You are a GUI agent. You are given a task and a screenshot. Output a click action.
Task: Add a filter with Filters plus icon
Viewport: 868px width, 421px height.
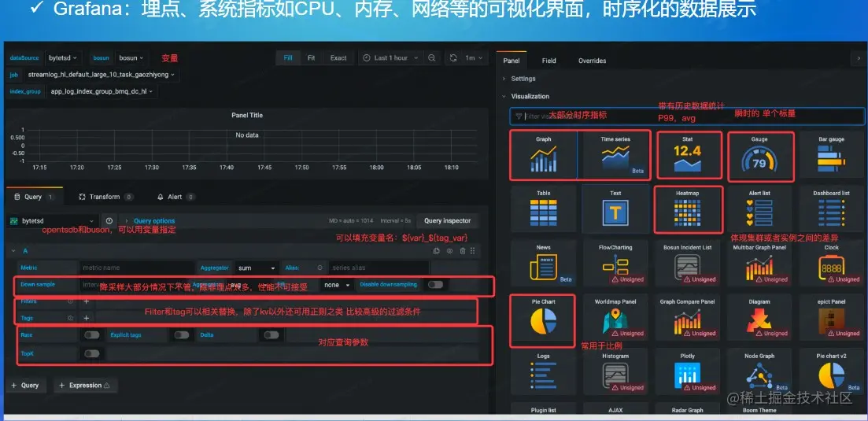pyautogui.click(x=87, y=301)
